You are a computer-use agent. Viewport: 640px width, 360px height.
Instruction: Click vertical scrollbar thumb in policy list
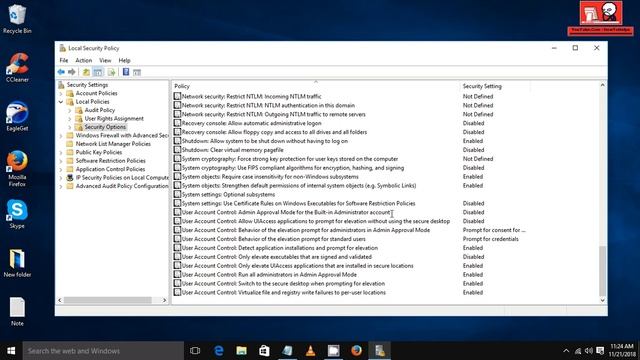coord(602,271)
